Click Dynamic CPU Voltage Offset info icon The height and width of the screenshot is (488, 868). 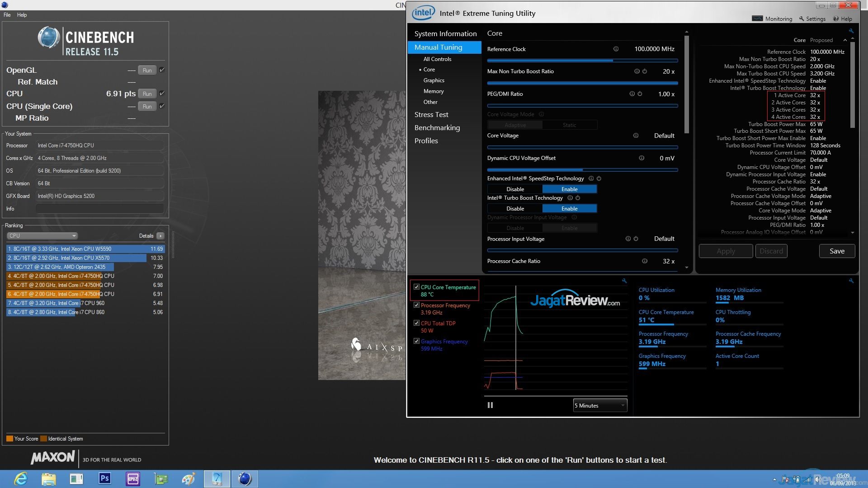coord(641,158)
